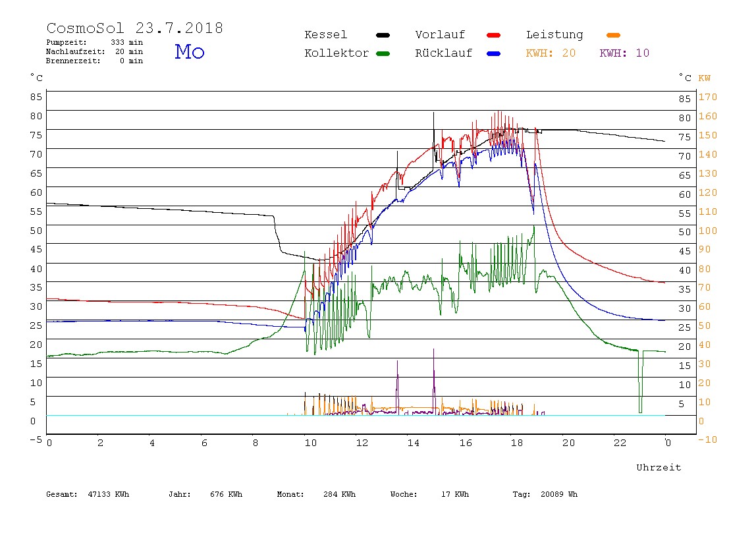
Task: Click the orange Leistung legend swatch
Action: [x=613, y=35]
